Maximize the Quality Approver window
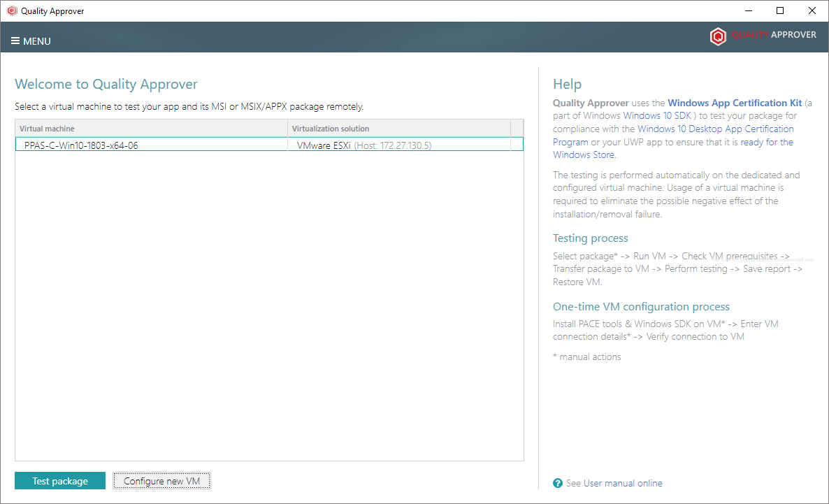 [780, 10]
